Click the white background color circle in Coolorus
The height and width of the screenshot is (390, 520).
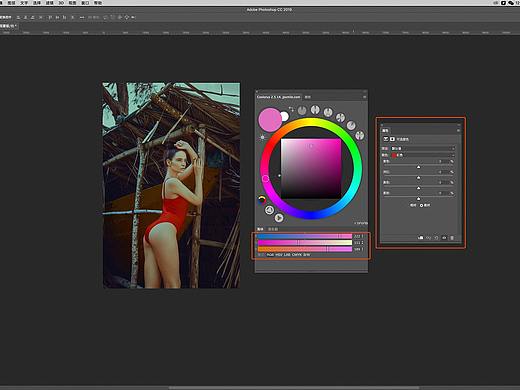(284, 116)
